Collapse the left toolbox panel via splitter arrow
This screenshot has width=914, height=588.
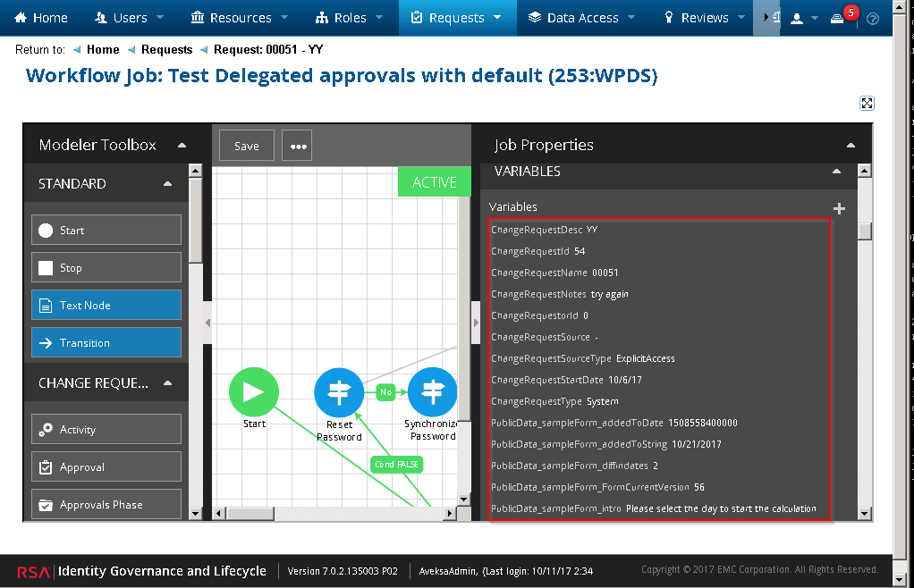pos(207,323)
